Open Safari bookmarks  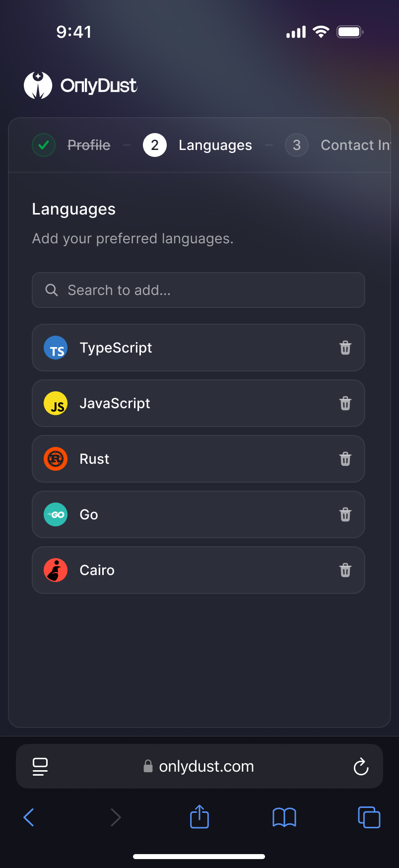point(284,817)
